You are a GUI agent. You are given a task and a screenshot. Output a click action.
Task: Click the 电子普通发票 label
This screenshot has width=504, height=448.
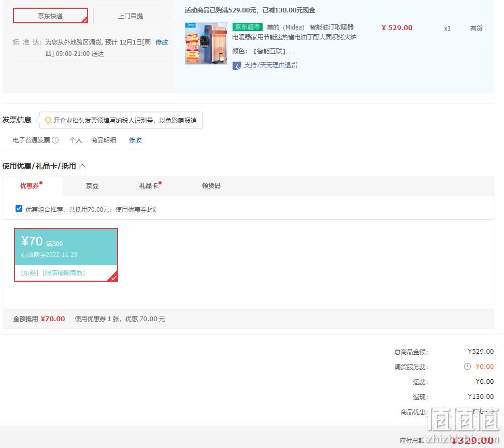[31, 140]
